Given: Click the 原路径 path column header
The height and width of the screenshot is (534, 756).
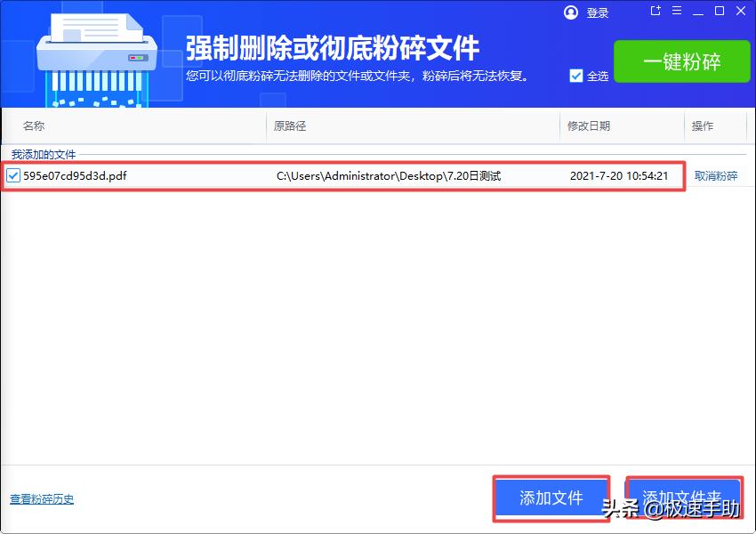Looking at the screenshot, I should pos(290,125).
